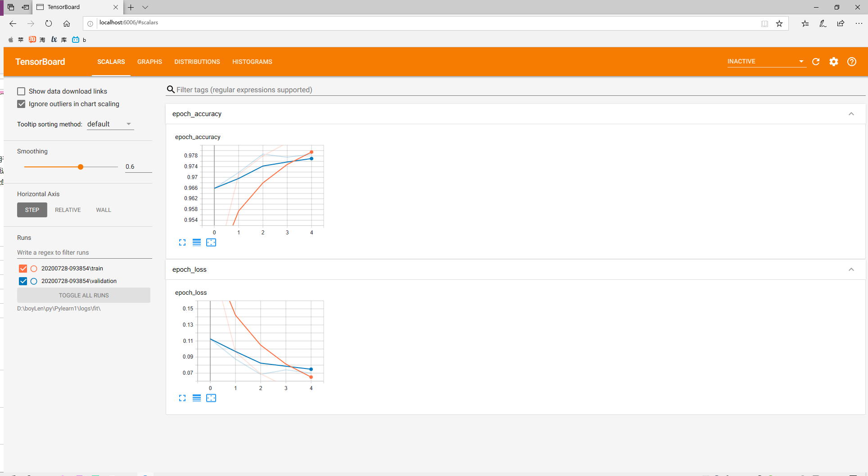Screen dimensions: 868x476
Task: Open the tooltip sorting method dropdown
Action: 109,124
